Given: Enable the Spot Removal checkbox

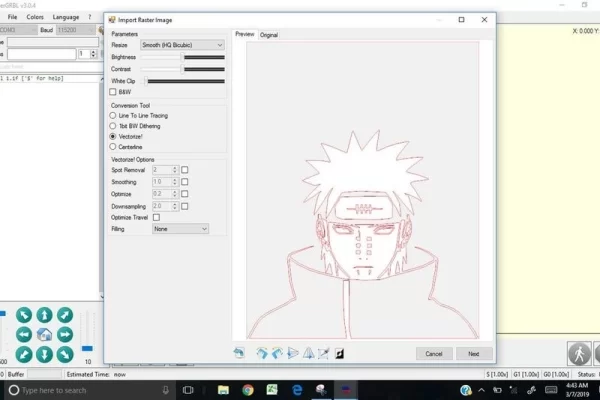Looking at the screenshot, I should coord(184,170).
